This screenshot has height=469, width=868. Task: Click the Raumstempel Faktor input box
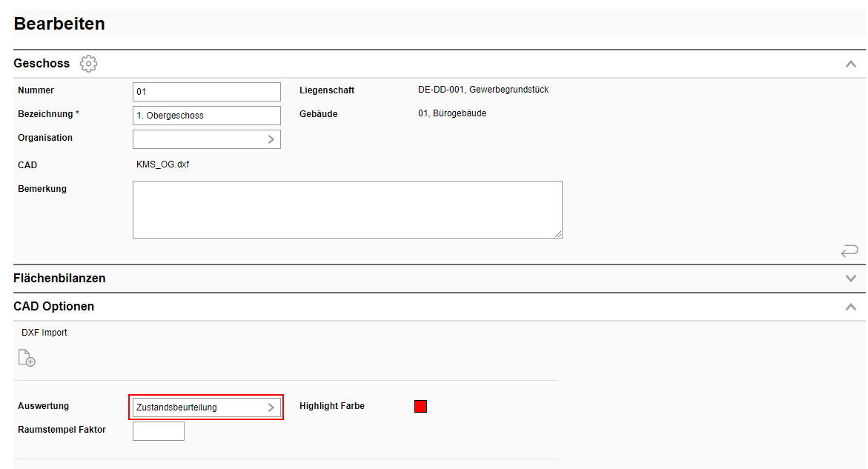point(158,430)
